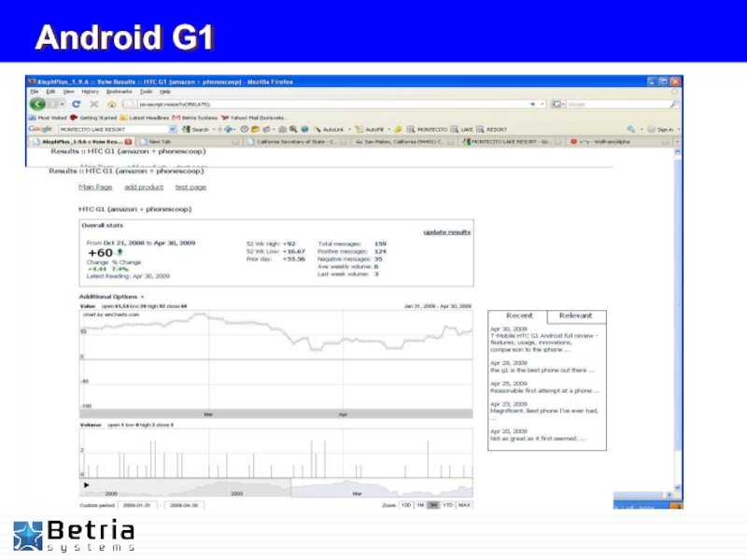The image size is (747, 560).
Task: Open the Bookmarks menu
Action: pyautogui.click(x=120, y=91)
